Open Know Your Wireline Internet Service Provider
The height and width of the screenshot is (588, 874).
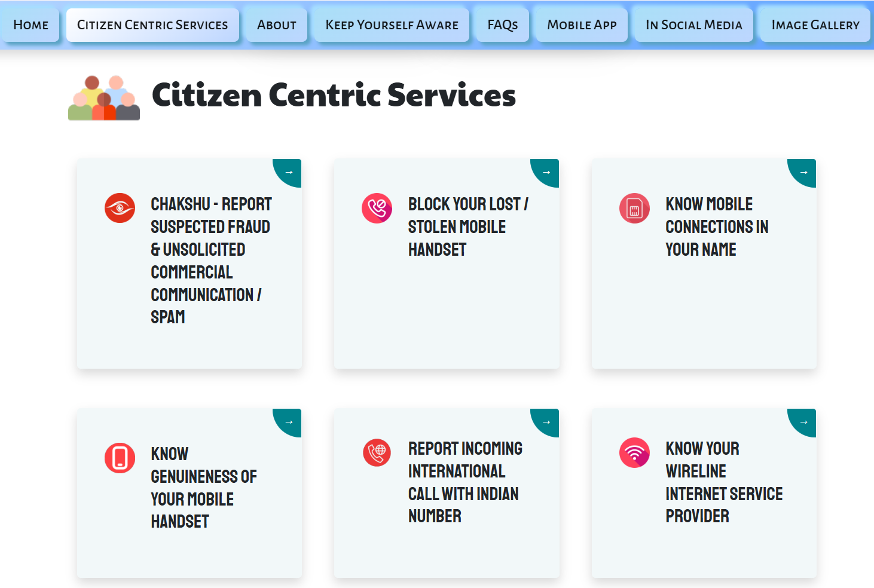click(x=723, y=482)
